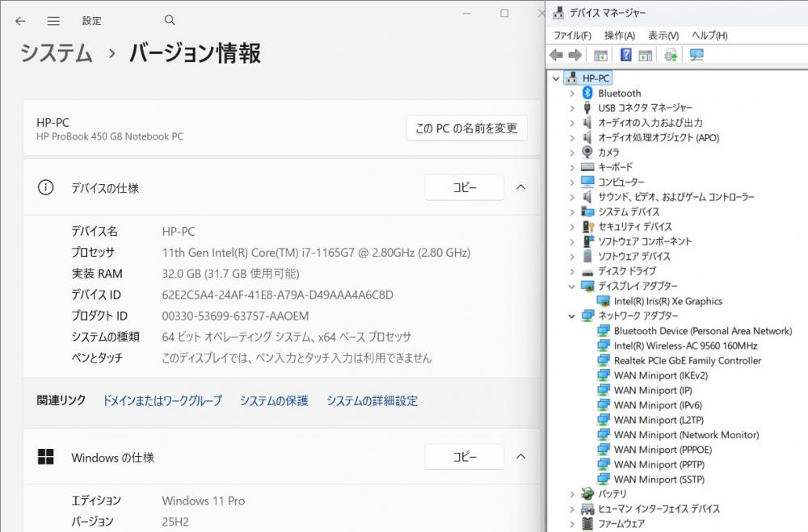
Task: Open the Settings hamburger navigation menu
Action: [x=53, y=21]
